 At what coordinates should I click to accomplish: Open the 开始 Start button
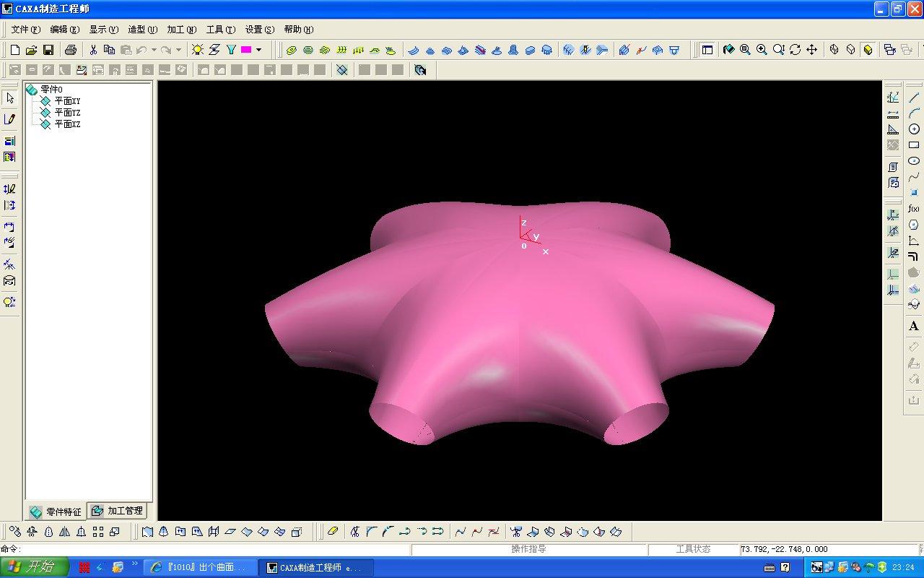[x=35, y=567]
